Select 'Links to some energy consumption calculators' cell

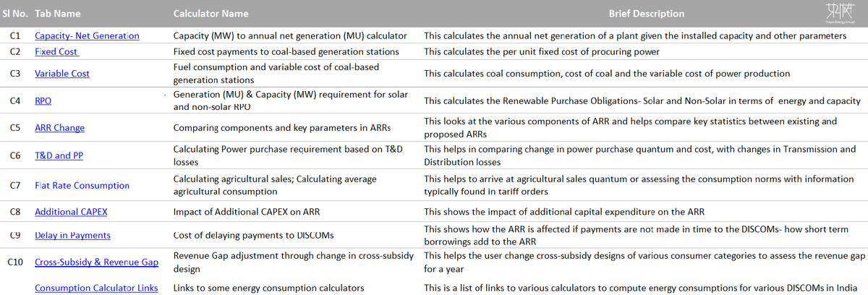268,288
